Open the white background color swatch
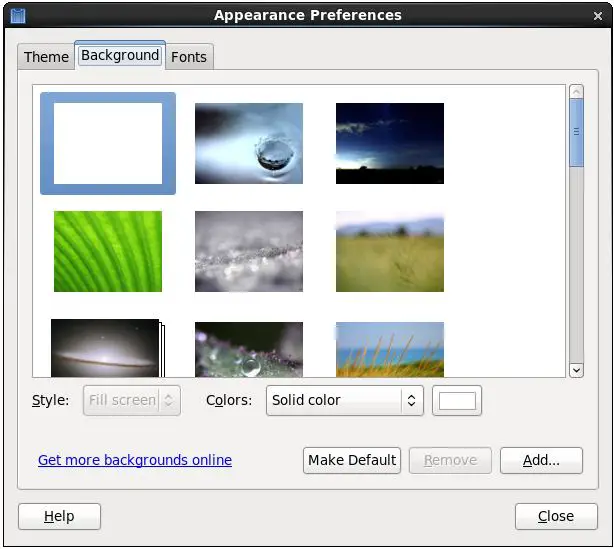This screenshot has width=614, height=549. pyautogui.click(x=457, y=401)
